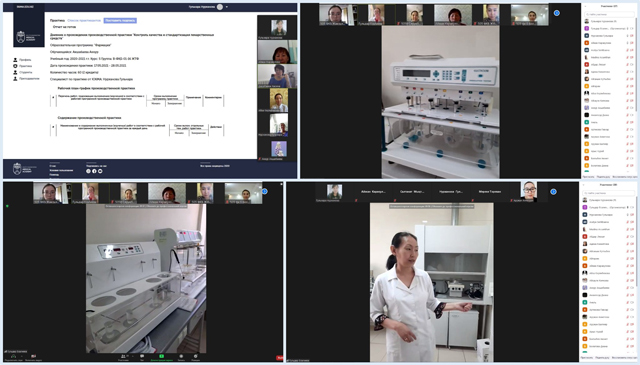The height and width of the screenshot is (365, 640).
Task: Click the green encryption shield icon in the Zoom window with the toolbar
Action: tap(7, 206)
